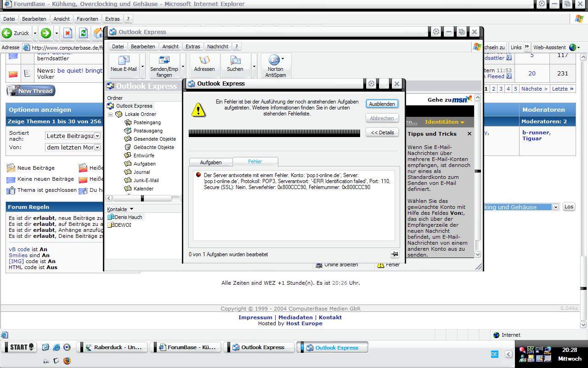Click Firefox icon in quick launch
The image size is (588, 368).
click(x=67, y=361)
